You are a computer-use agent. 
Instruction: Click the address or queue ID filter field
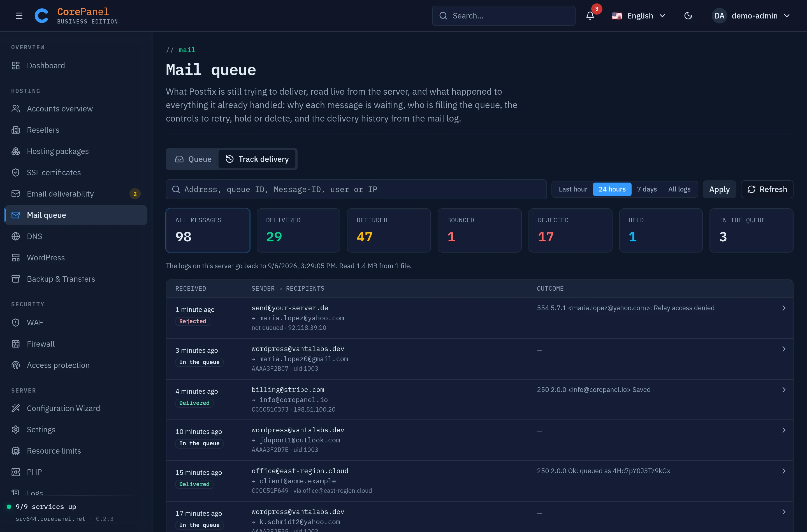coord(356,189)
